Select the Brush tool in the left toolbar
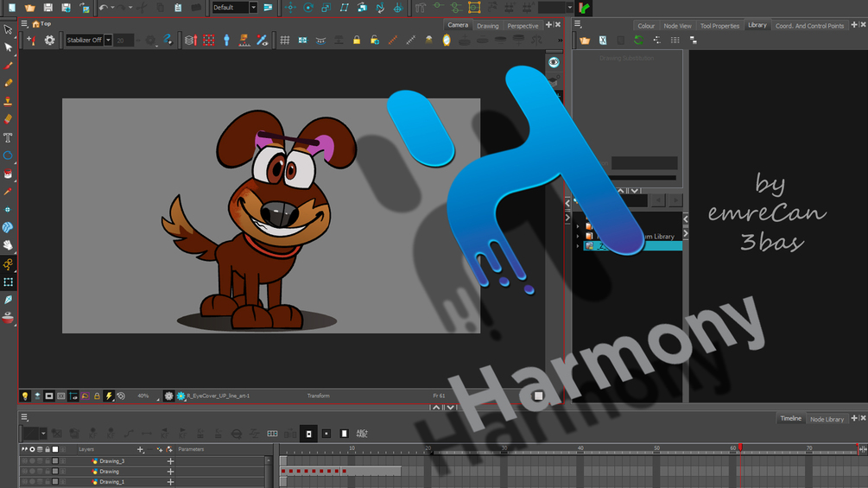 (x=8, y=66)
